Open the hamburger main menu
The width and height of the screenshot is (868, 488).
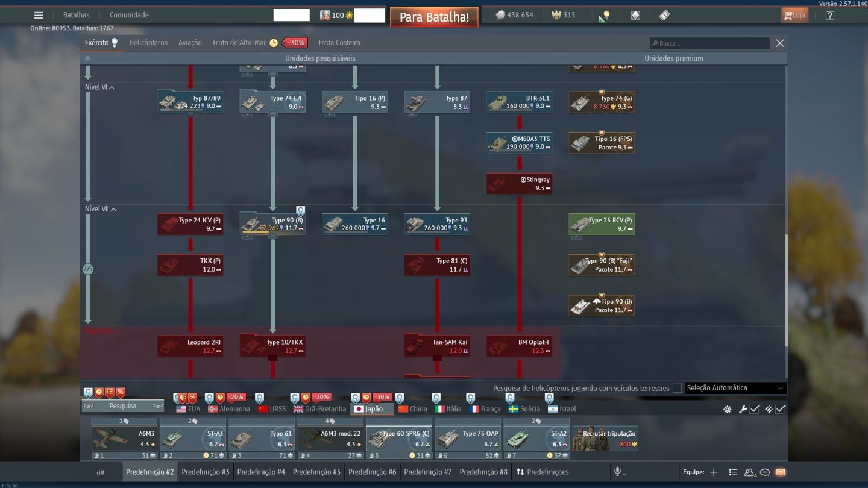(x=39, y=15)
